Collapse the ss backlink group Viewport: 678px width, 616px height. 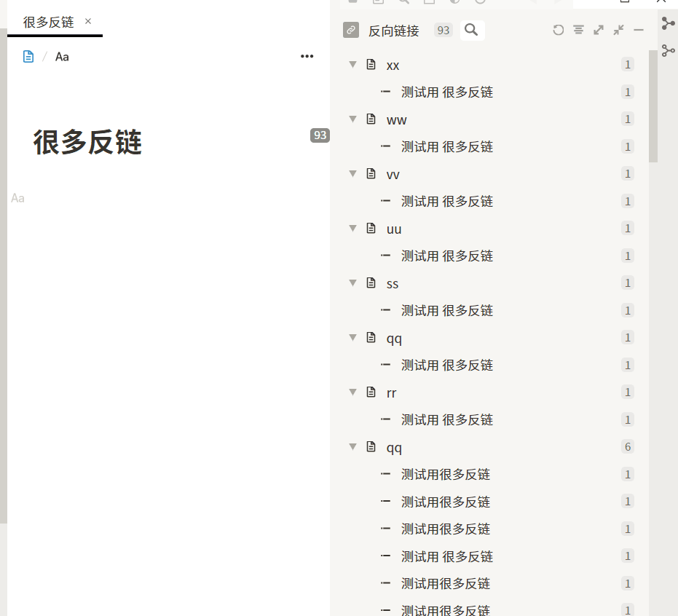(x=352, y=283)
